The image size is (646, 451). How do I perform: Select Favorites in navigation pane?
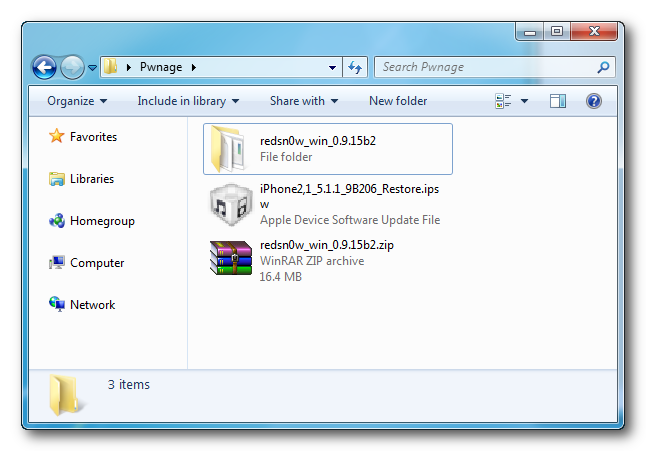pos(93,137)
